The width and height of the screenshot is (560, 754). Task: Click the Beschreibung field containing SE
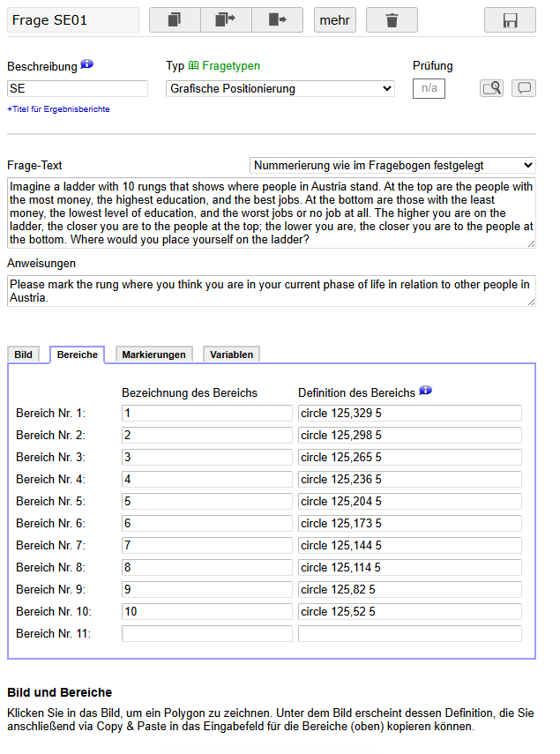coord(78,88)
